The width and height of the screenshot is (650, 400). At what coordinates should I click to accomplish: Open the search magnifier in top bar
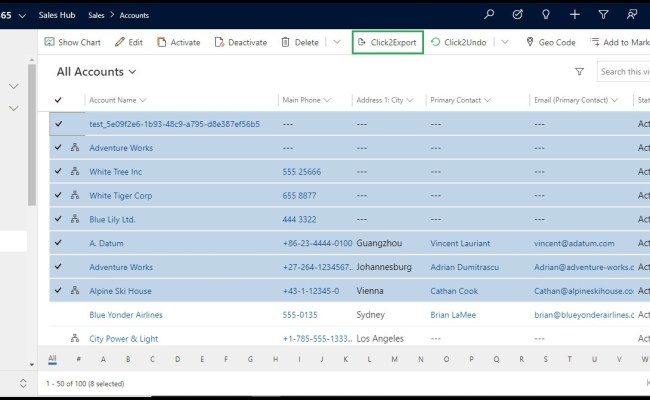click(x=489, y=15)
